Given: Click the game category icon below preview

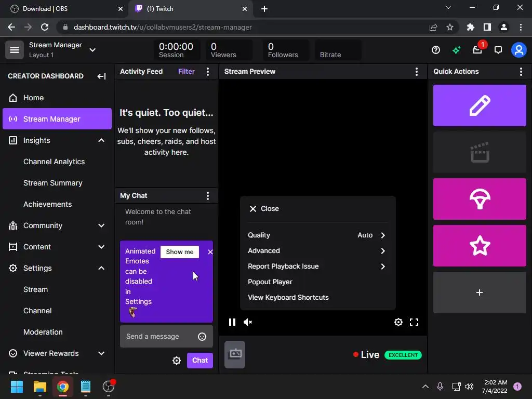Looking at the screenshot, I should coord(235,354).
